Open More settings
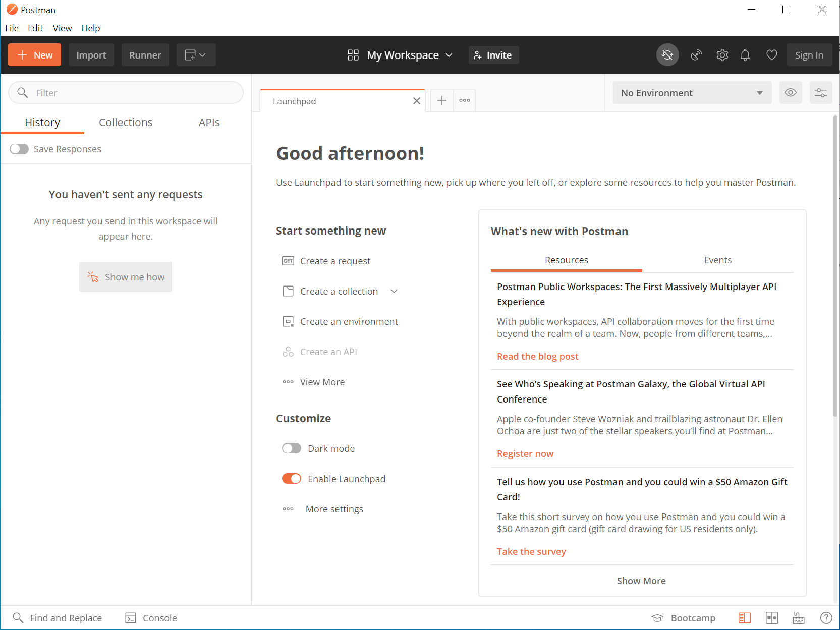The height and width of the screenshot is (630, 840). 334,509
